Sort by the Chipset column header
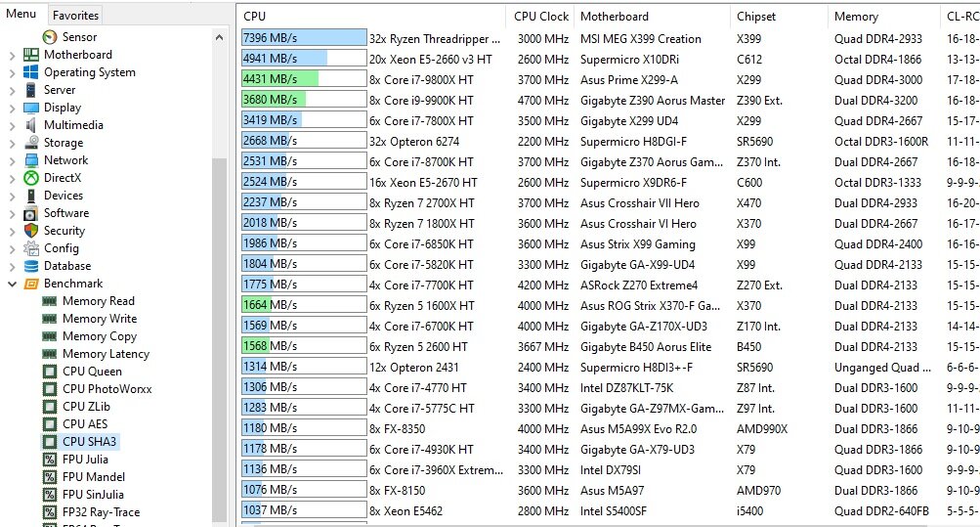This screenshot has height=527, width=980. point(779,17)
